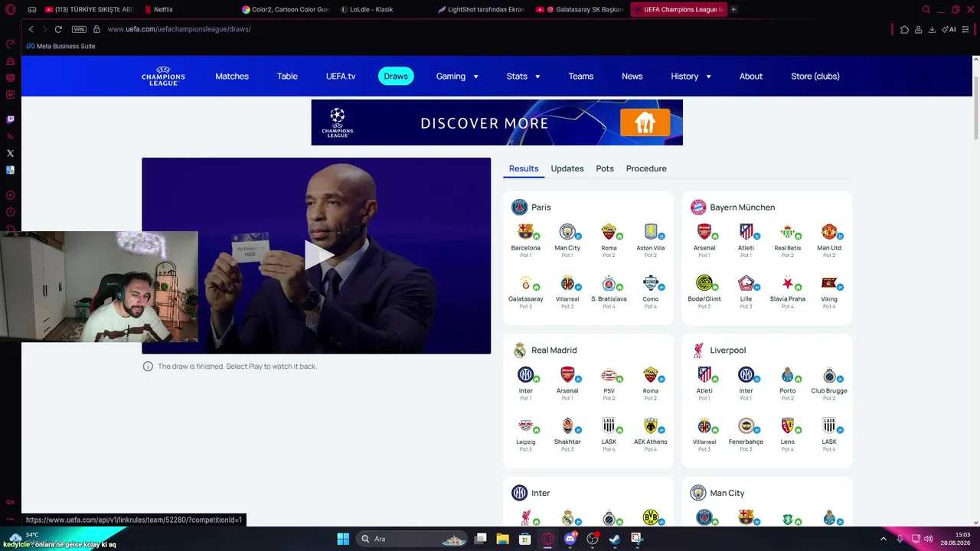The width and height of the screenshot is (980, 551).
Task: Open the downloads icon in the browser toolbar
Action: click(932, 29)
